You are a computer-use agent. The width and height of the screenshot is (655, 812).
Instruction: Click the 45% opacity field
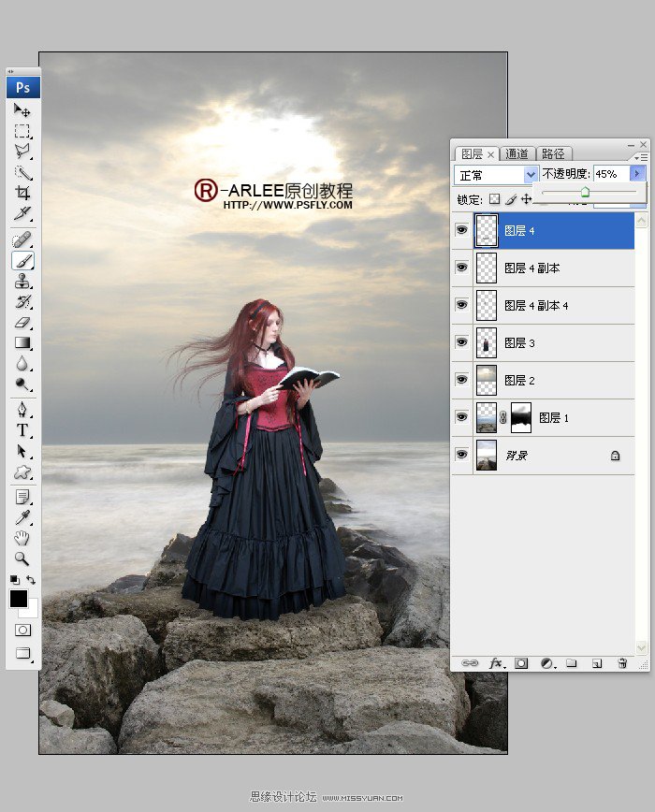tap(610, 174)
